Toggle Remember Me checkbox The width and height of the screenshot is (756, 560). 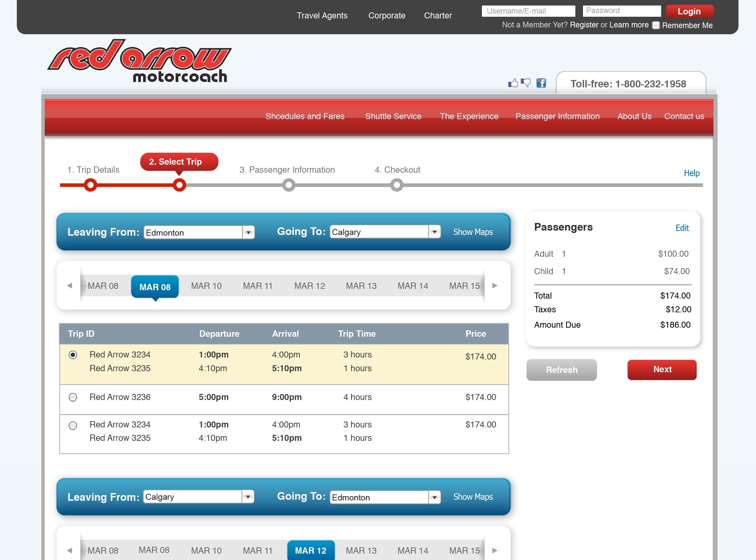pyautogui.click(x=657, y=25)
